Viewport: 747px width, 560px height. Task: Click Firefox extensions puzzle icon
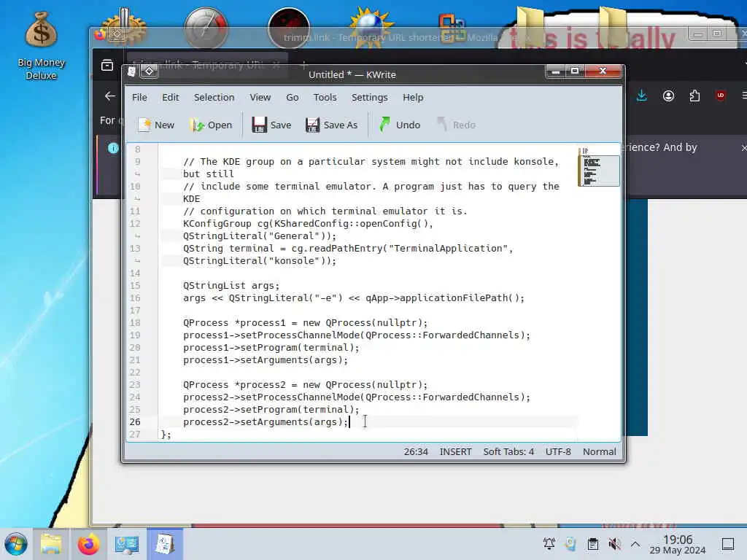pyautogui.click(x=694, y=96)
